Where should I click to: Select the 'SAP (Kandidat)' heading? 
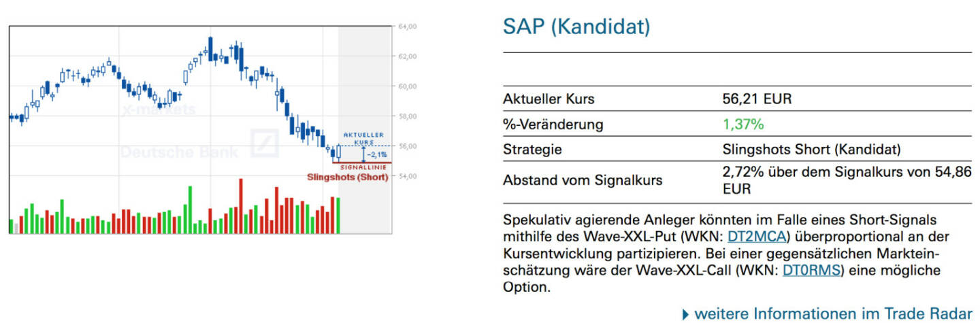coord(576,27)
